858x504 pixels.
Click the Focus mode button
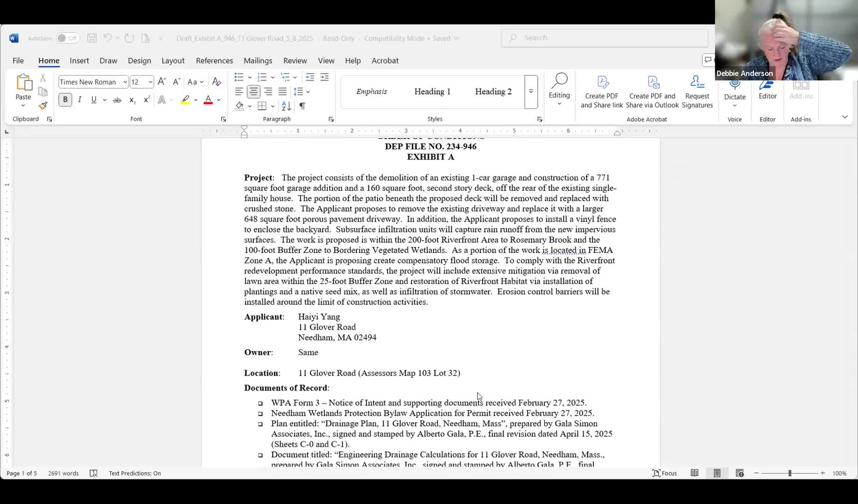(664, 473)
